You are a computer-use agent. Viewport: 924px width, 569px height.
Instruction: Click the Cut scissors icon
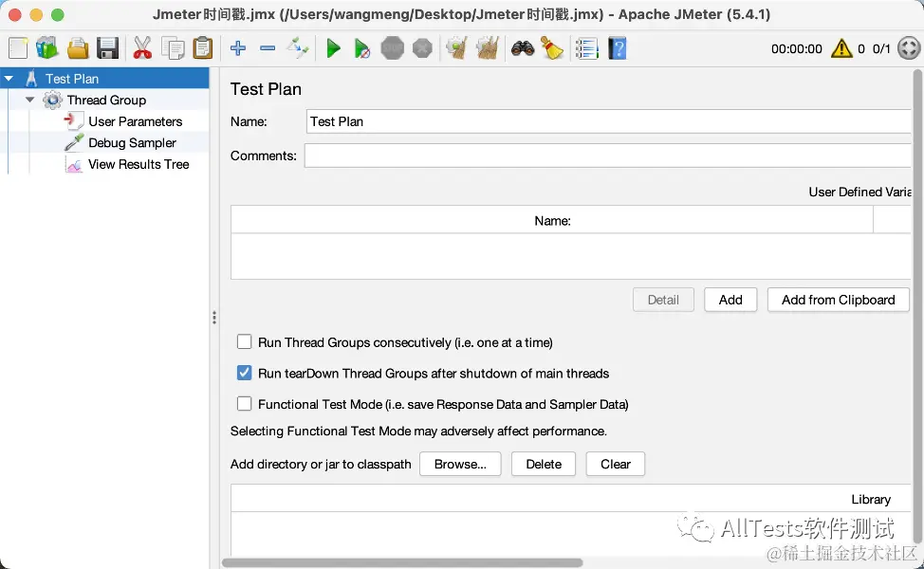point(142,48)
